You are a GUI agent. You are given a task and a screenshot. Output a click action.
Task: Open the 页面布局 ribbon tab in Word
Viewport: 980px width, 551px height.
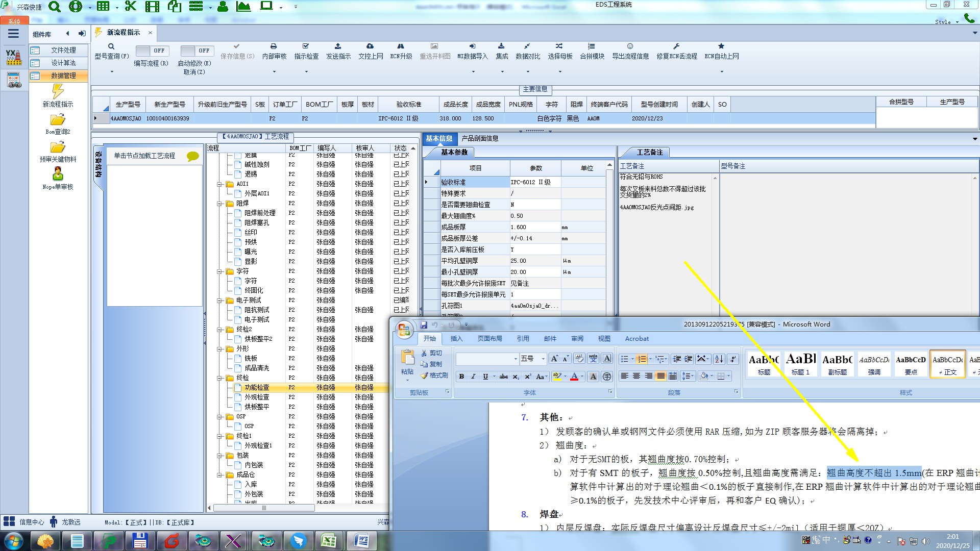[x=489, y=338]
